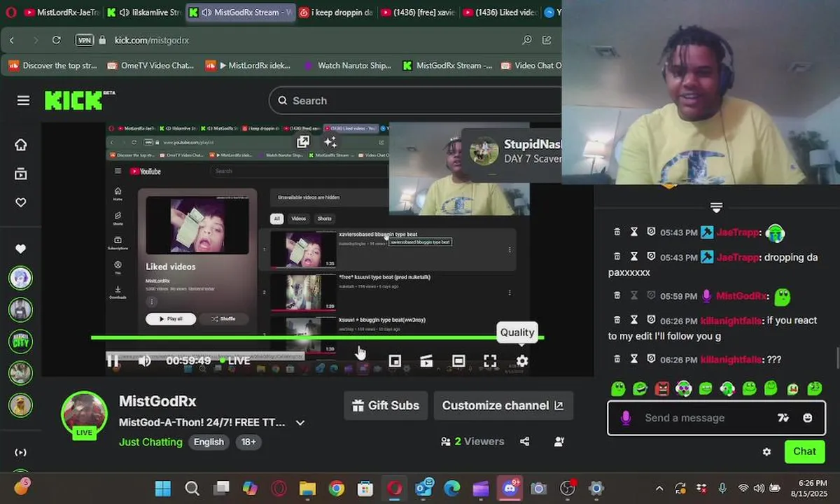Create a clip from the stream

pos(426,361)
